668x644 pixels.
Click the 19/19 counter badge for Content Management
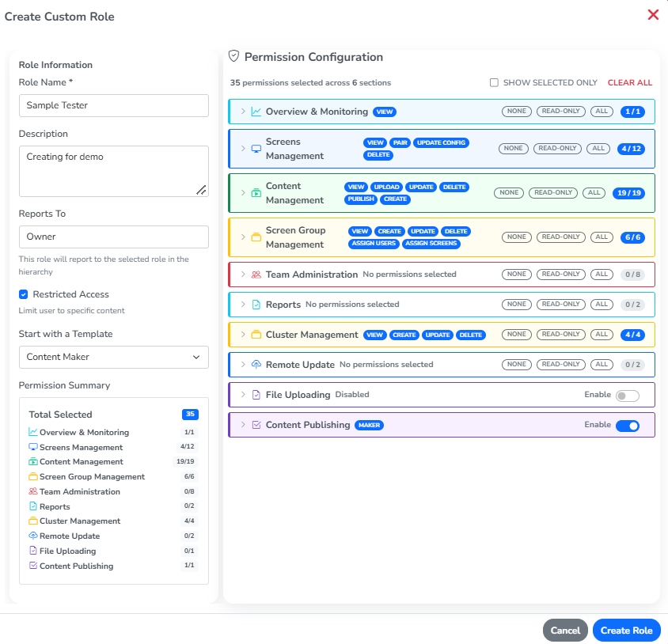628,193
